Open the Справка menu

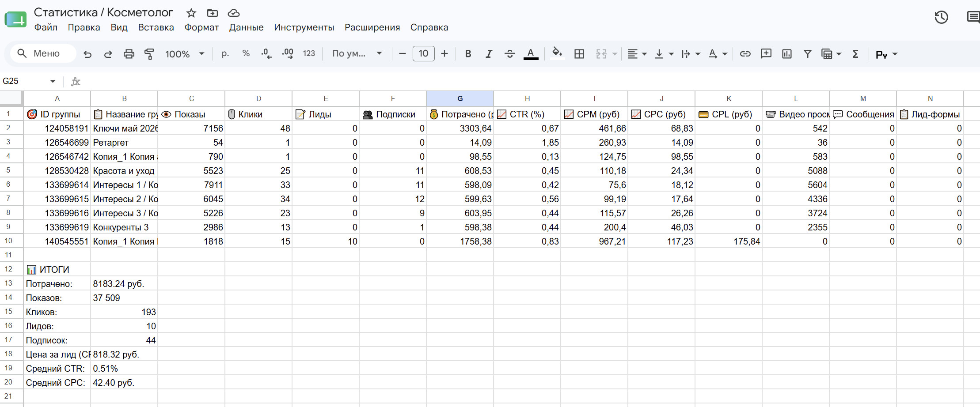coord(429,27)
